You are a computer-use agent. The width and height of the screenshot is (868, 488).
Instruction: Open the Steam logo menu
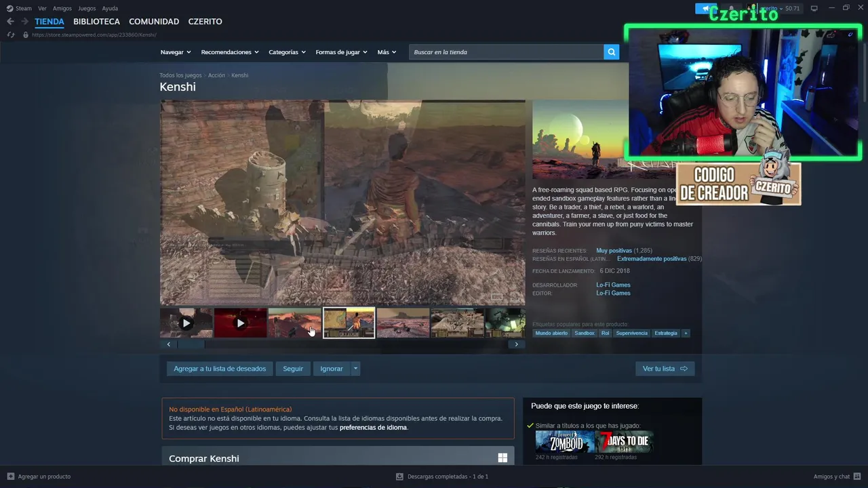click(9, 9)
